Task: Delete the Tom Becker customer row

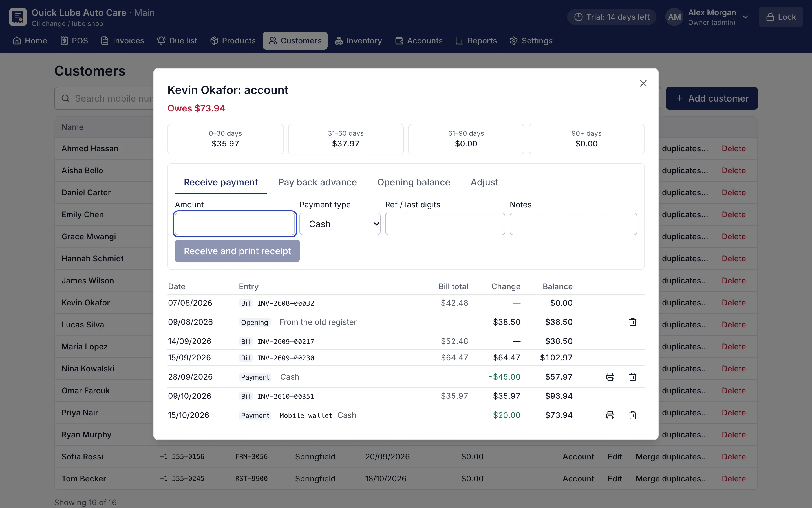Action: pyautogui.click(x=734, y=478)
